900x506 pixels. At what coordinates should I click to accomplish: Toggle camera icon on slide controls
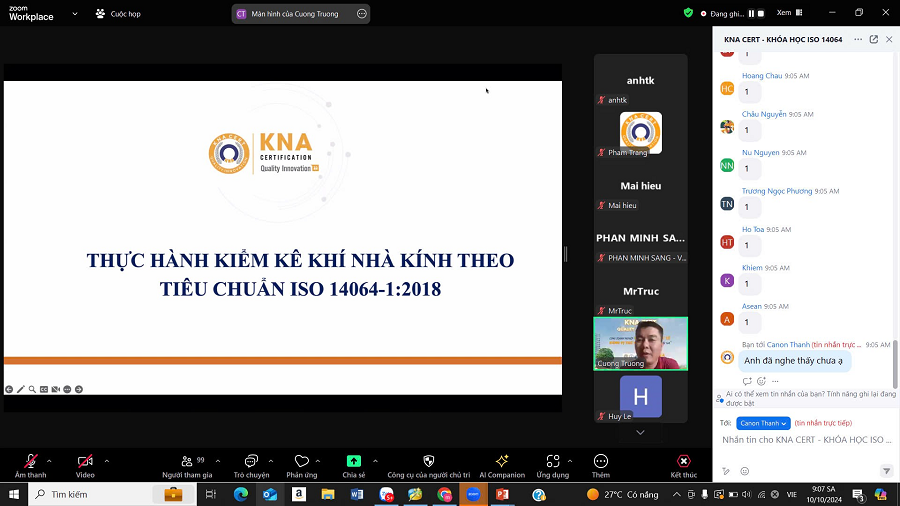point(56,390)
